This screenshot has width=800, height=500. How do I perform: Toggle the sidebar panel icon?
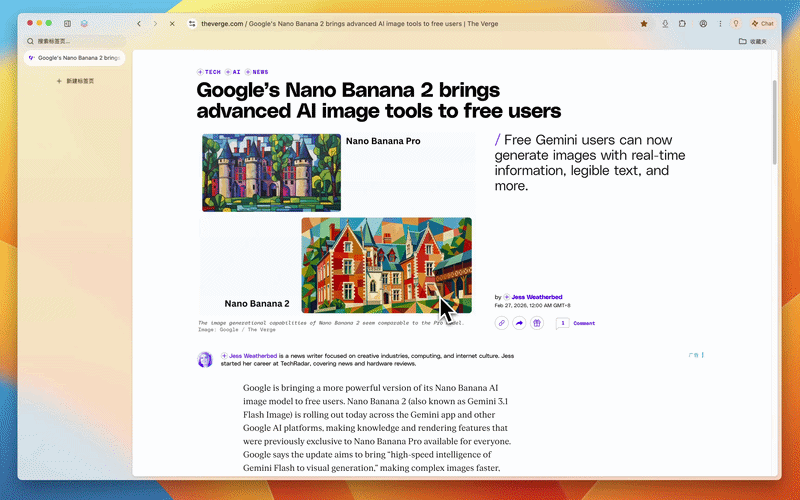click(67, 23)
